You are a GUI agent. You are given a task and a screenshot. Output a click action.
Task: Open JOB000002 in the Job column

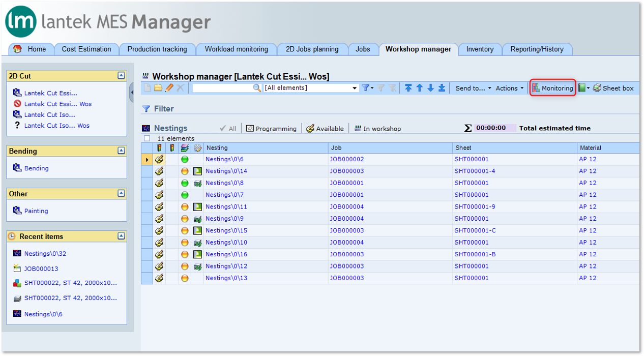(347, 159)
